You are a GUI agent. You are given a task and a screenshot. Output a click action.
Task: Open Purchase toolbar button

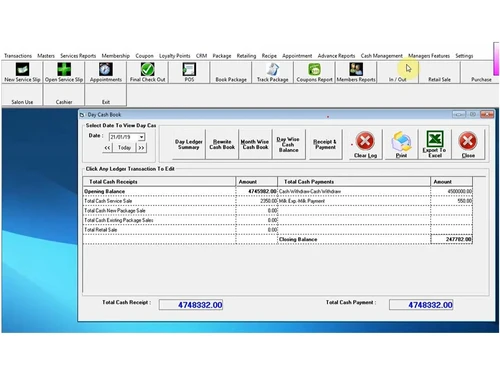[480, 72]
